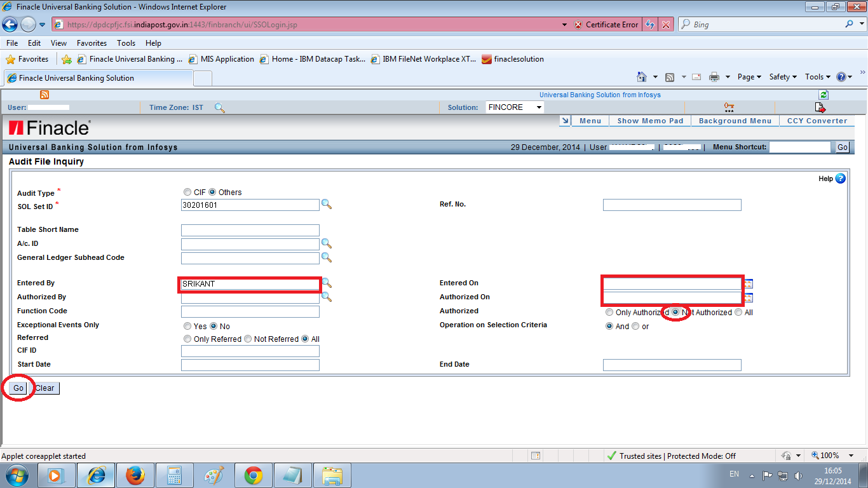Viewport: 868px width, 488px height.
Task: Click the green refresh icon above logout
Action: (x=824, y=95)
